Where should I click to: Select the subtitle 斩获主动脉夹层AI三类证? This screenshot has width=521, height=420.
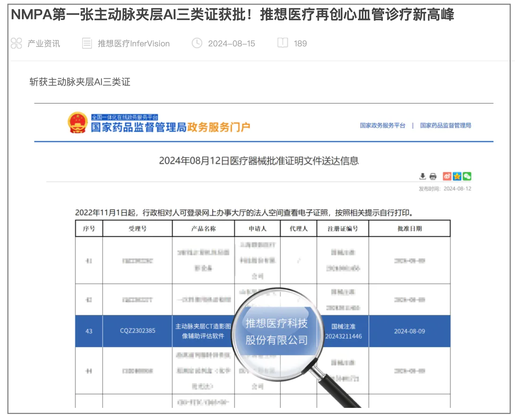coord(80,82)
